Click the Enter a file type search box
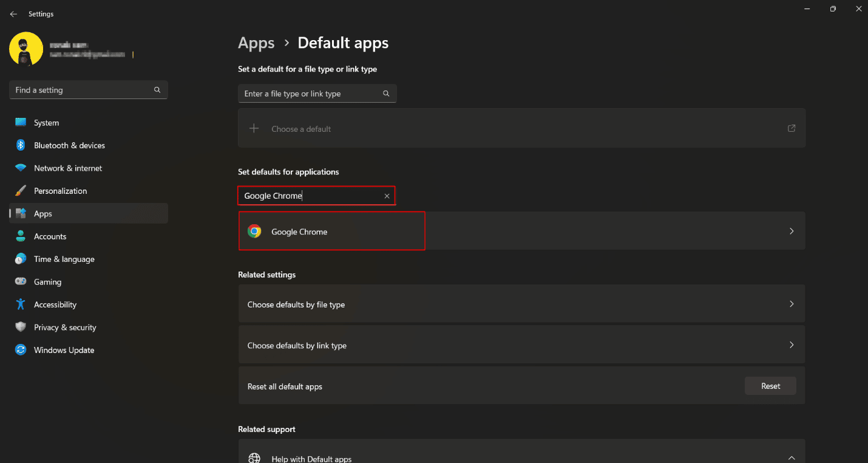Image resolution: width=868 pixels, height=463 pixels. [310, 93]
